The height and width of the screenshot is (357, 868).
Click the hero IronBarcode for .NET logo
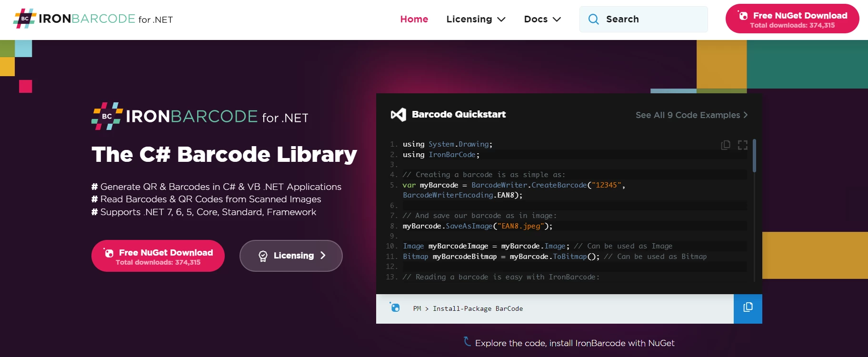[200, 116]
